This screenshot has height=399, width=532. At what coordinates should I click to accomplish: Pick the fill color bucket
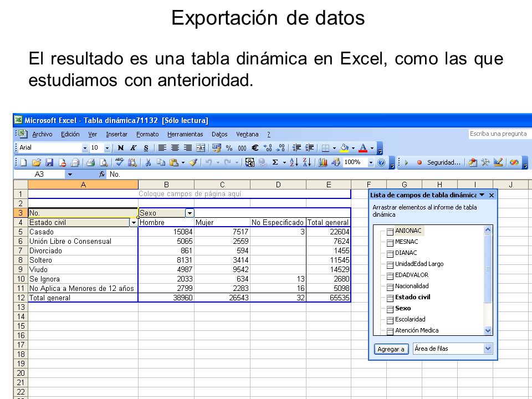click(344, 148)
